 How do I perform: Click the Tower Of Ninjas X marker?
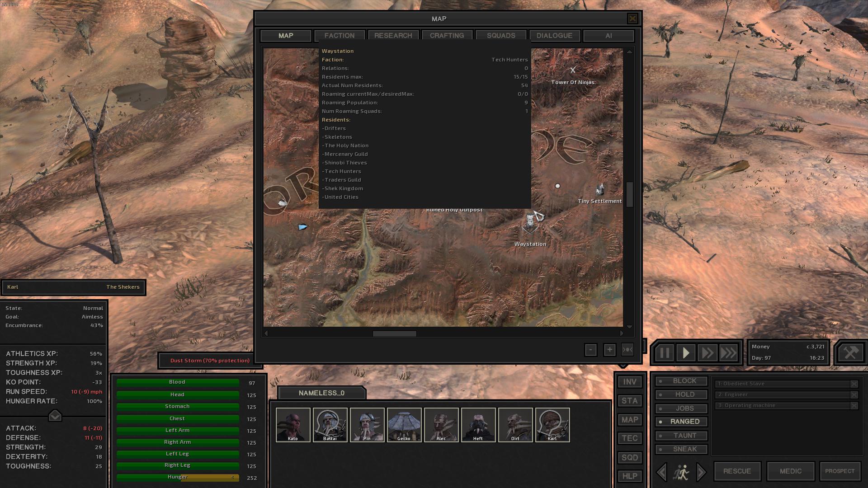(x=573, y=70)
